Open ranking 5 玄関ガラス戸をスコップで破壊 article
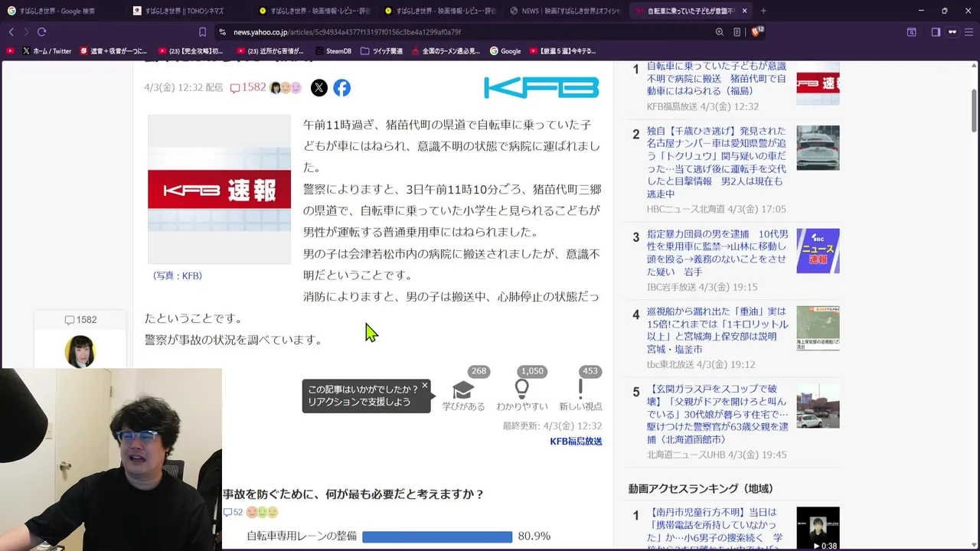Viewport: 980px width, 551px height. (717, 414)
